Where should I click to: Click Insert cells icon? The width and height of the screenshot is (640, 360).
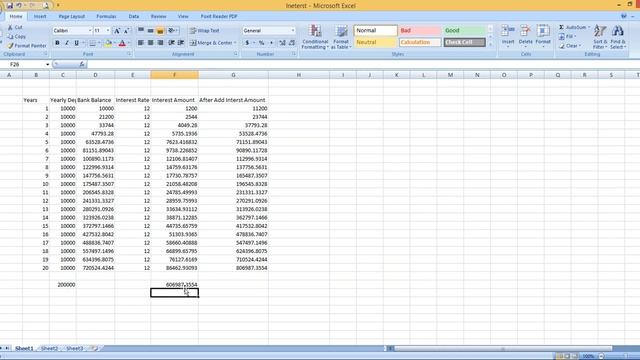[x=508, y=31]
